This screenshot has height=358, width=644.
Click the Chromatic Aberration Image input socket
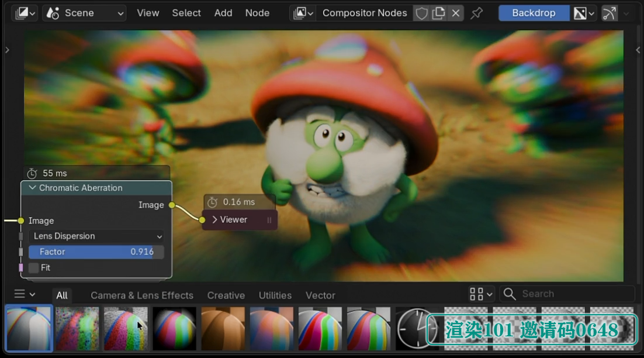[21, 221]
